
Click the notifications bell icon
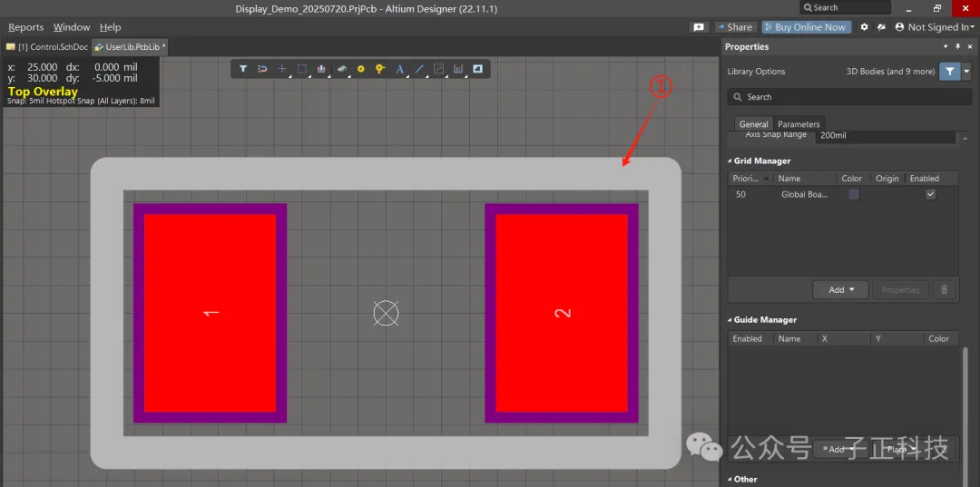[881, 27]
